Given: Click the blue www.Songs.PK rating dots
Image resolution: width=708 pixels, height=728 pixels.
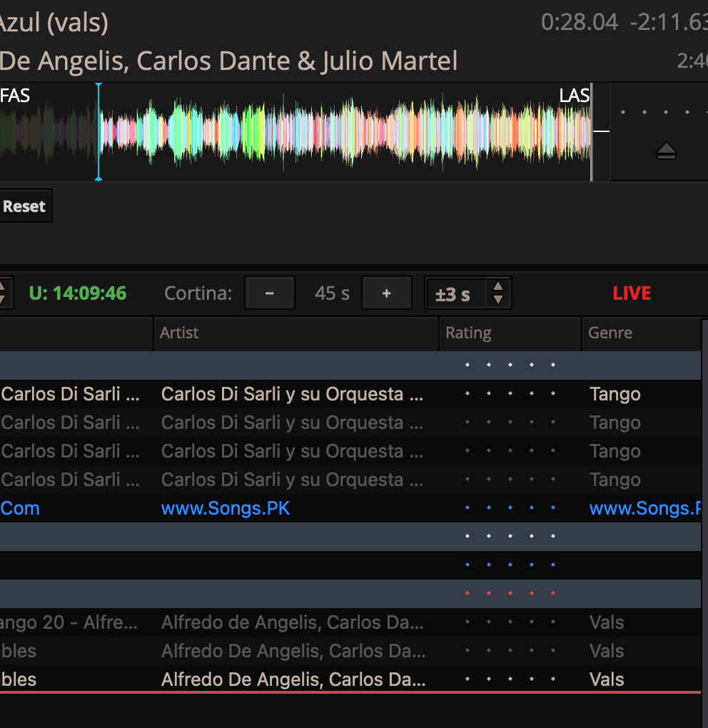Looking at the screenshot, I should (510, 508).
